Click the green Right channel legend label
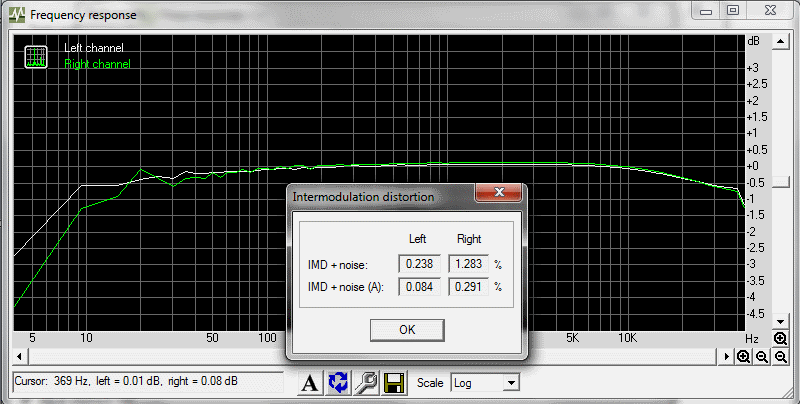Image resolution: width=800 pixels, height=404 pixels. pyautogui.click(x=97, y=64)
